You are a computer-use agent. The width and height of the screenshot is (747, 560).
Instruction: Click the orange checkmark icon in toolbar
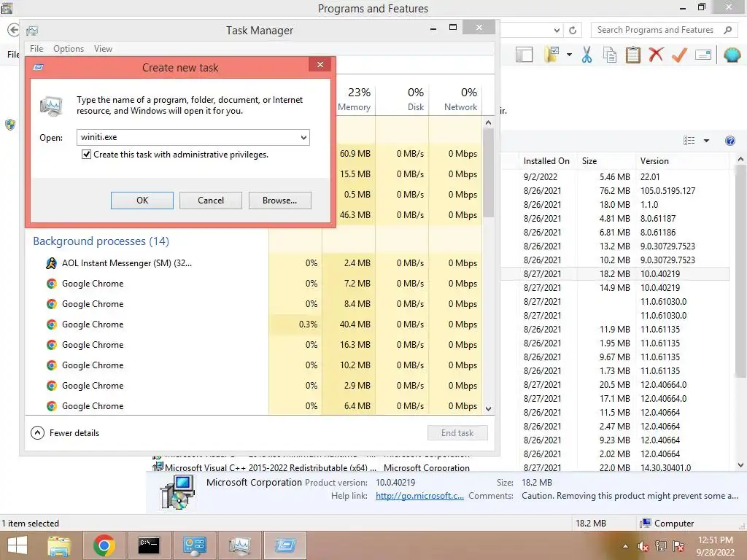(679, 55)
